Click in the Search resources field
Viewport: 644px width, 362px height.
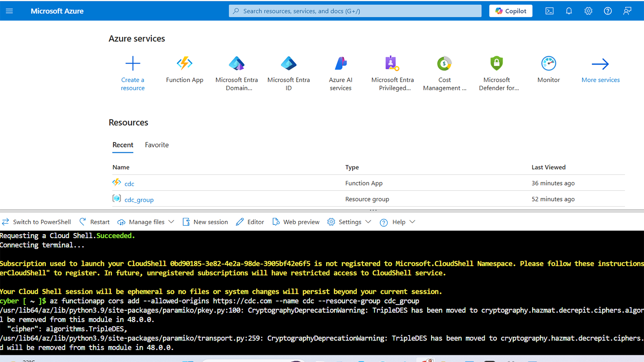[x=355, y=11]
